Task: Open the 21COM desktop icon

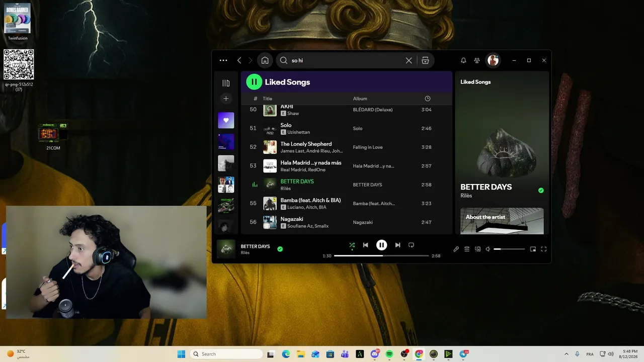Action: coord(53,136)
